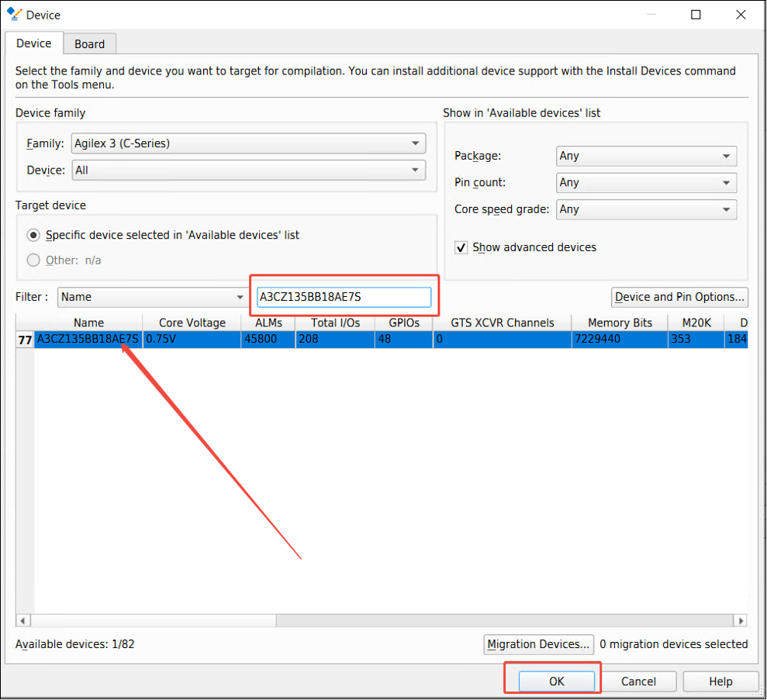Click the row number 77 header
Image resolution: width=767 pixels, height=700 pixels.
click(x=25, y=340)
